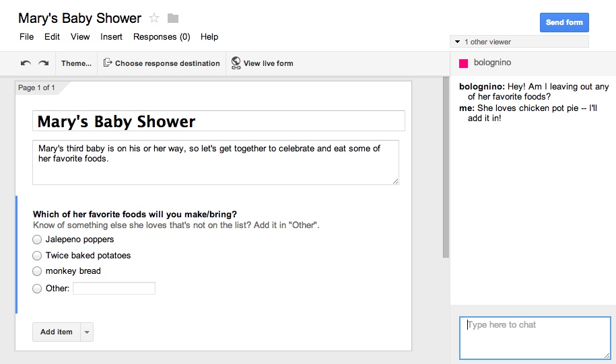This screenshot has height=364, width=616.
Task: Select the Twice baked potatoes option
Action: tap(37, 256)
